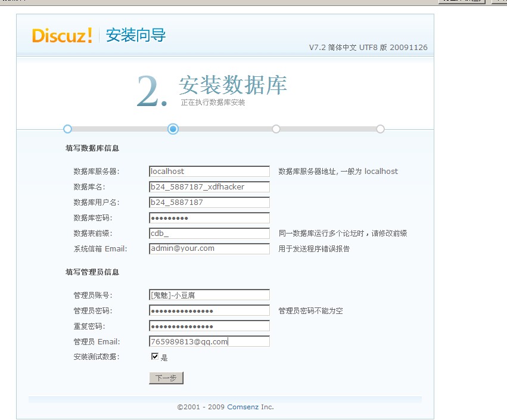Click the highlighted second step progress circle
The width and height of the screenshot is (507, 420).
(173, 129)
